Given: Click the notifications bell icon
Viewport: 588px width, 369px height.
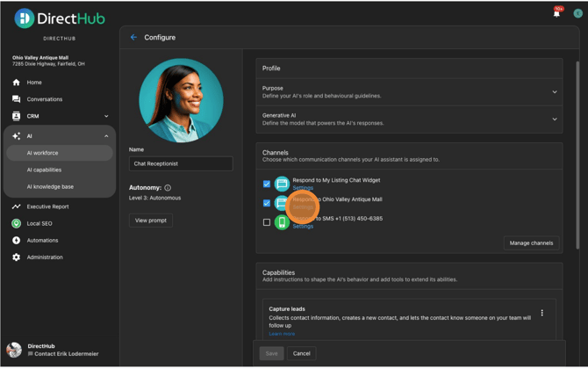Looking at the screenshot, I should click(x=556, y=13).
